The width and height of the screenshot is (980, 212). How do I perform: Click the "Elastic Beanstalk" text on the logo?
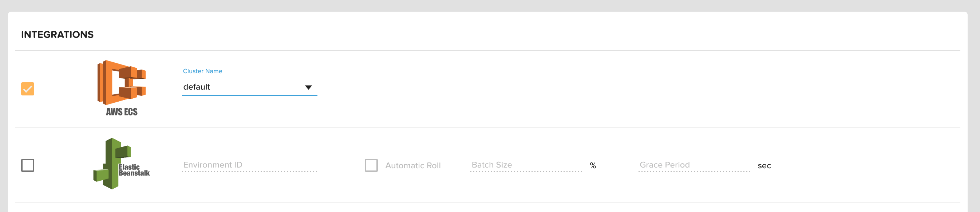tap(134, 170)
